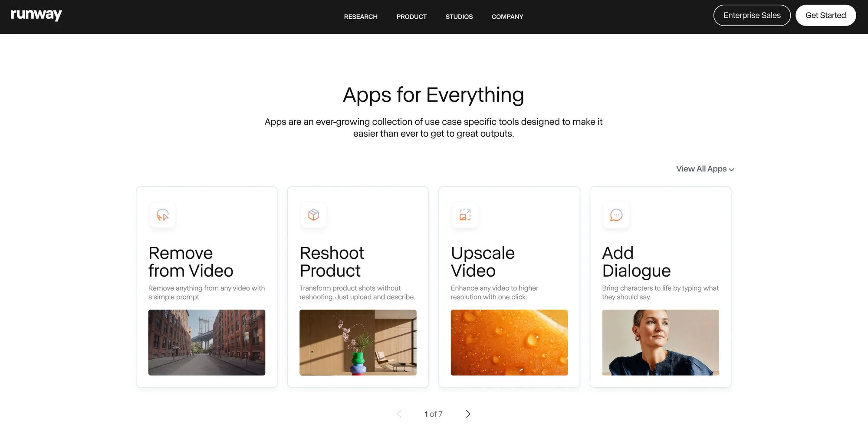Click the Add Dialogue card title
Viewport: 868px width, 428px height.
636,262
